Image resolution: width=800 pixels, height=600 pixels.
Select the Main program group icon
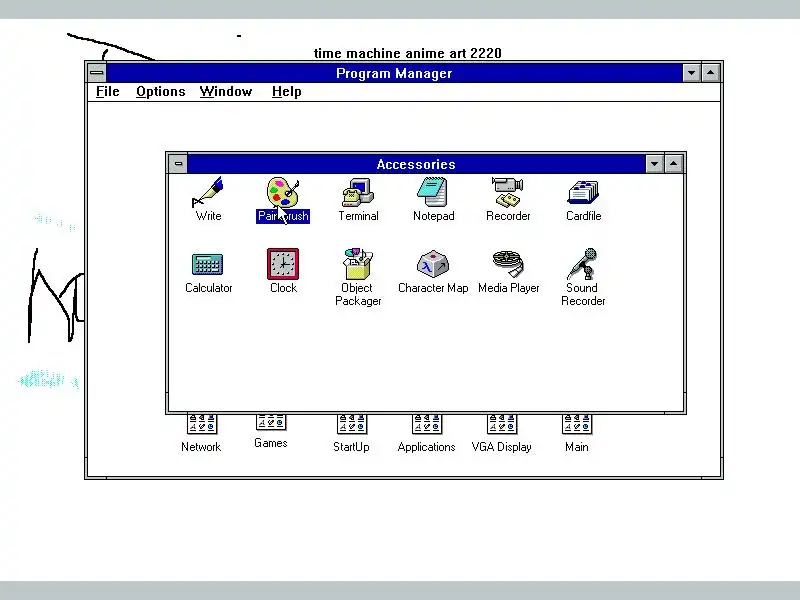click(x=577, y=424)
